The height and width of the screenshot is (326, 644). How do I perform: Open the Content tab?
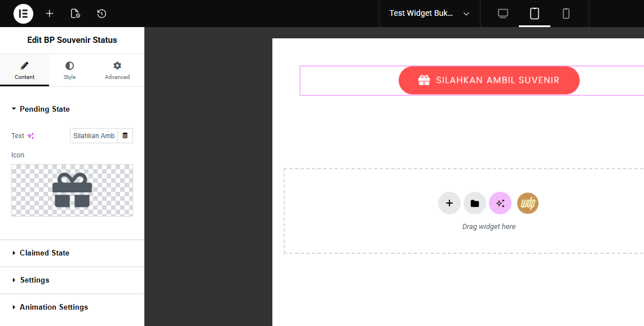[x=24, y=71]
